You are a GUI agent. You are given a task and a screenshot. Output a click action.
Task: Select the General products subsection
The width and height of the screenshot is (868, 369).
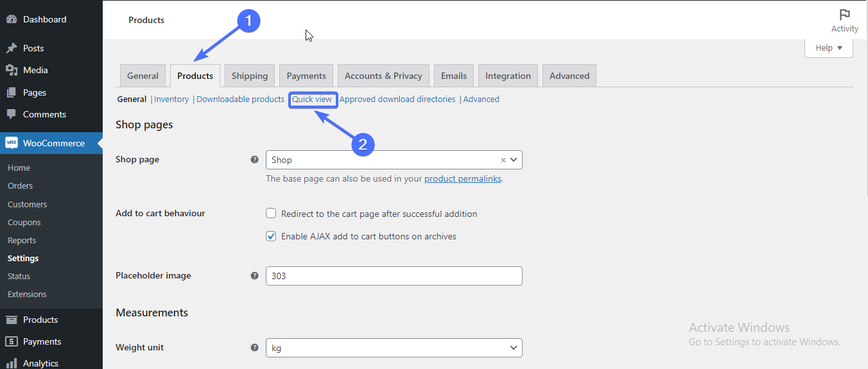click(132, 99)
